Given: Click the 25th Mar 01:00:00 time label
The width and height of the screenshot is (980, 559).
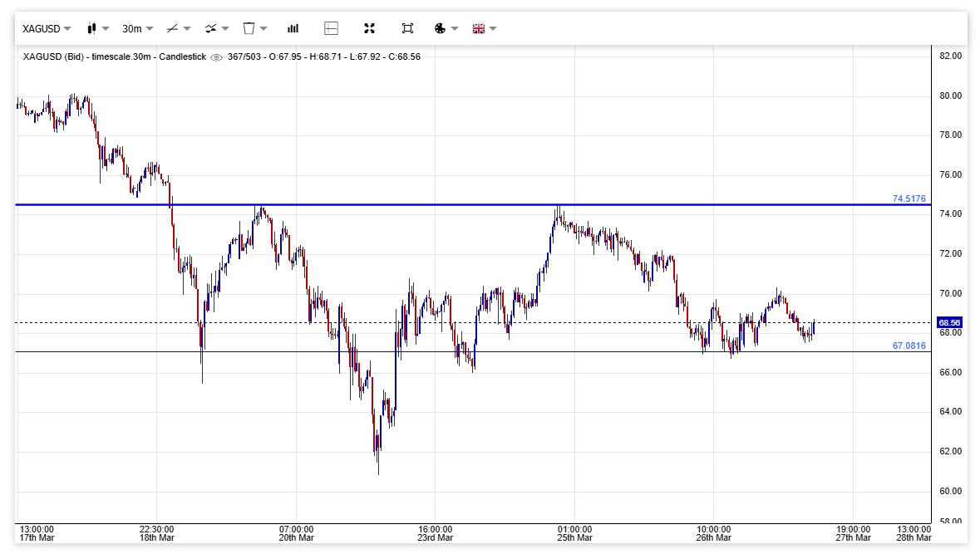Looking at the screenshot, I should pos(574,533).
